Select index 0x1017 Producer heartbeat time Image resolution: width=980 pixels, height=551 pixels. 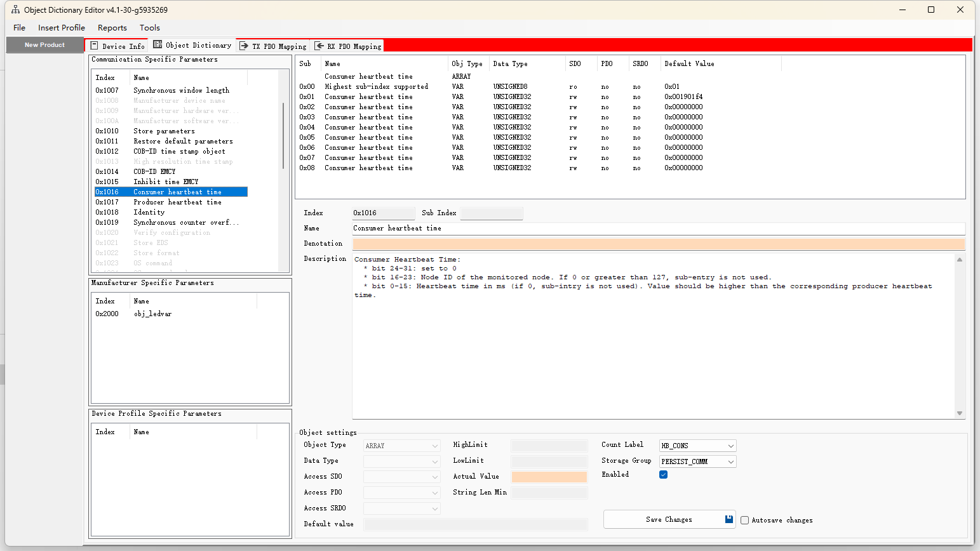[x=171, y=202]
